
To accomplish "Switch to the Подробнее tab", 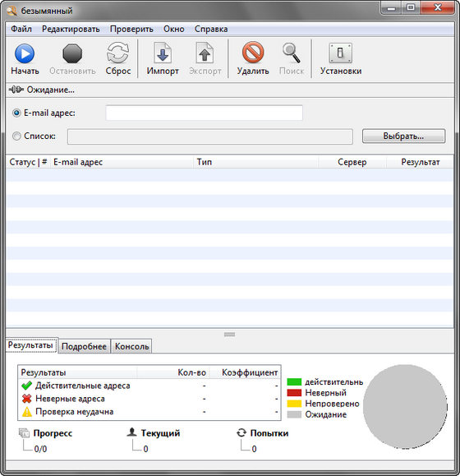I will (x=84, y=346).
